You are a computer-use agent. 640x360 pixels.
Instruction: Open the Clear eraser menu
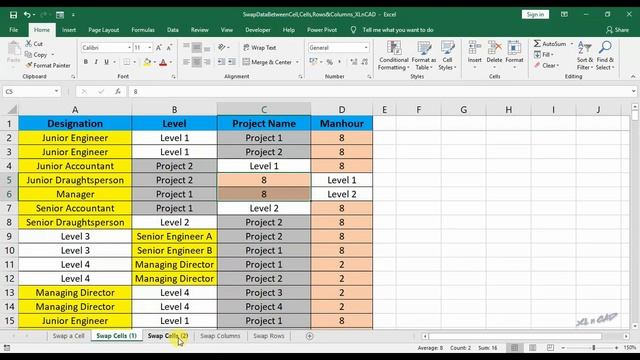(x=546, y=65)
